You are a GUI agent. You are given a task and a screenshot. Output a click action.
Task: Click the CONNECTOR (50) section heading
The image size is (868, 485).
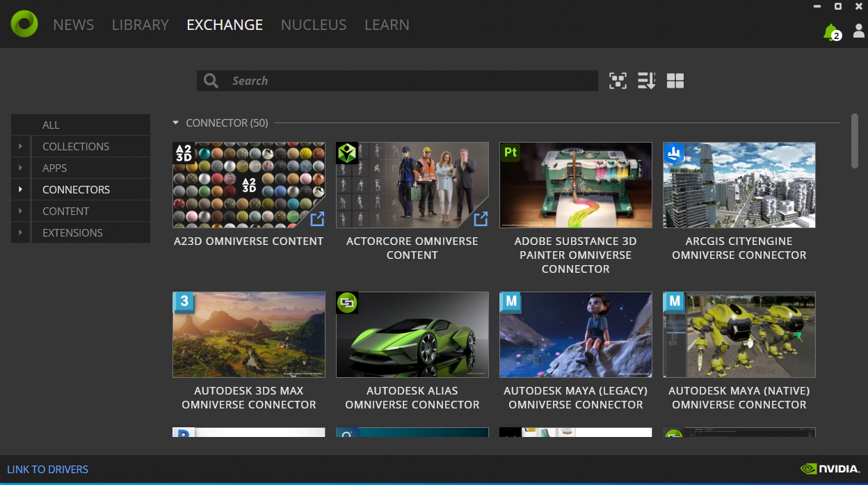click(227, 123)
